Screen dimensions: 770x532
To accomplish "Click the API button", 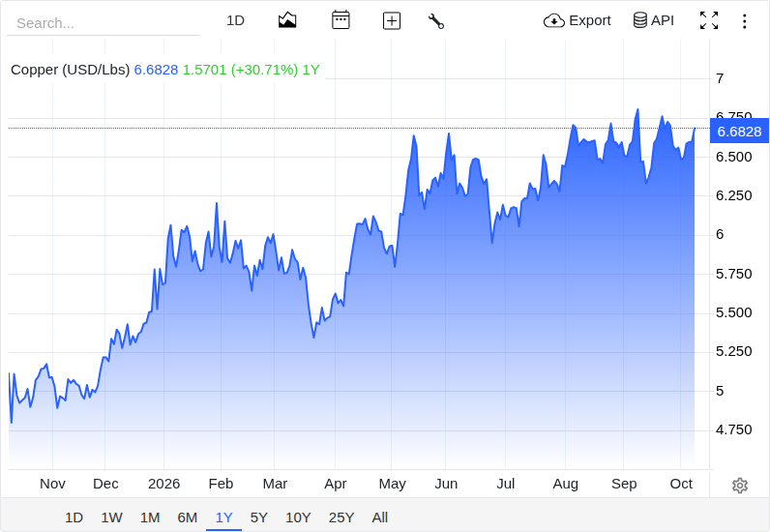I will [653, 20].
